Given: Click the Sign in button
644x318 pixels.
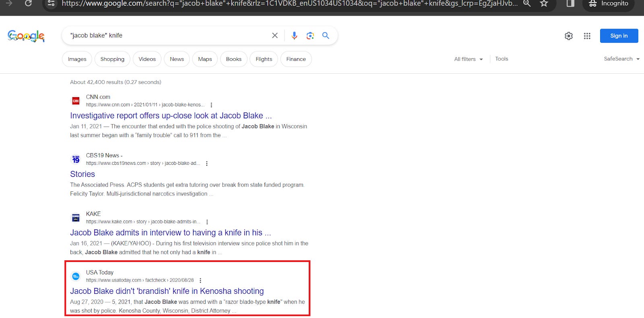Looking at the screenshot, I should [619, 36].
